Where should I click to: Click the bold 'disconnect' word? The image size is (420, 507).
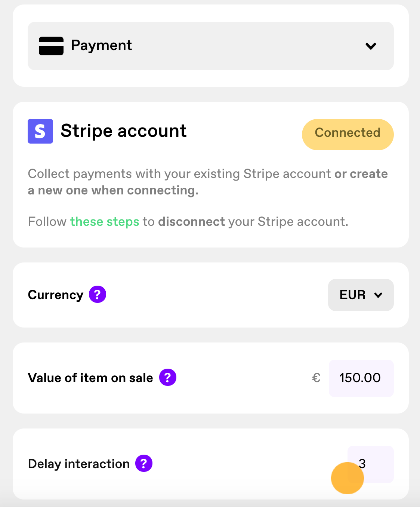point(192,222)
